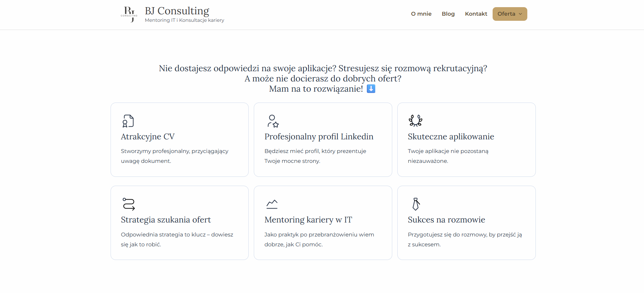
Task: Click the necktie icon above Sukces na rozmowie
Action: click(416, 204)
